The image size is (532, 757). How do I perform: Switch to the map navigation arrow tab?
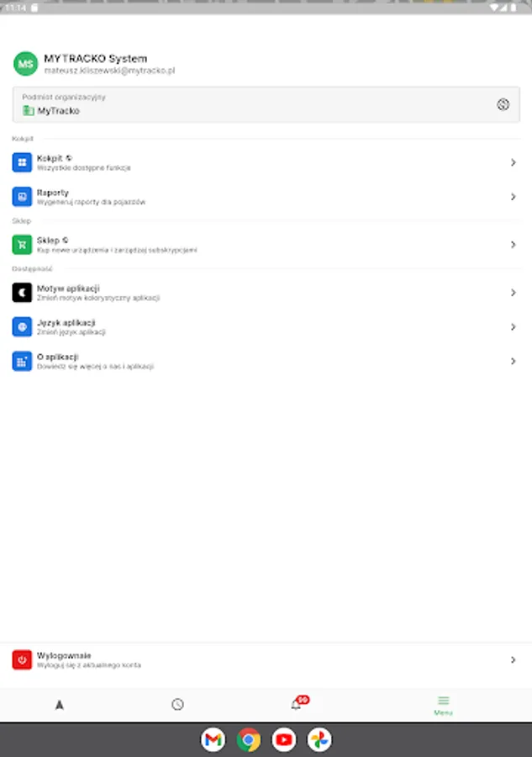[60, 705]
